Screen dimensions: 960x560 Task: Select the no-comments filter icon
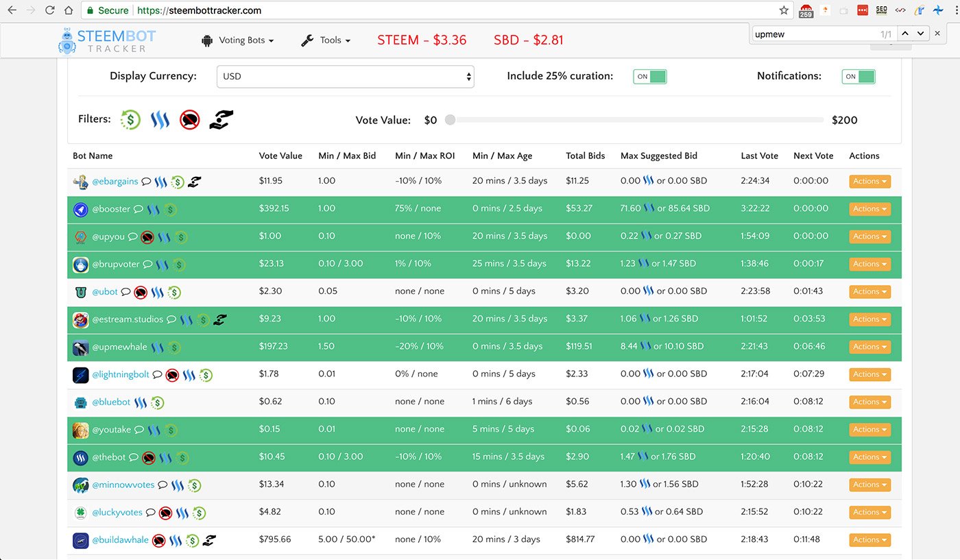pyautogui.click(x=189, y=119)
